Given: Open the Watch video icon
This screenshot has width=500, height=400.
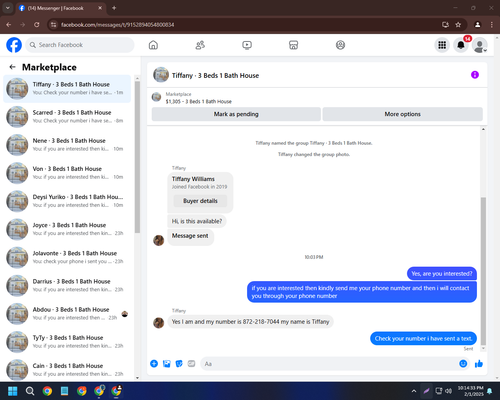Looking at the screenshot, I should click(x=247, y=45).
